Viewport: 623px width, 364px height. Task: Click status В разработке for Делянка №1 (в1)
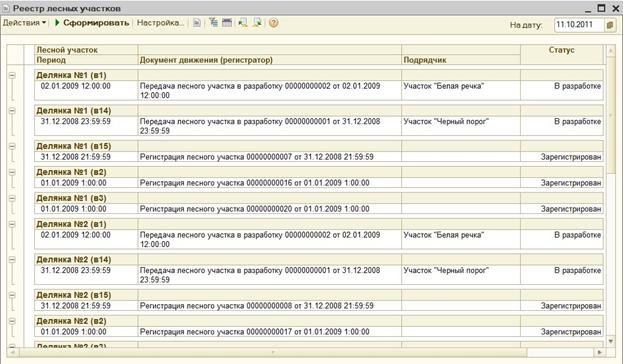(x=578, y=86)
